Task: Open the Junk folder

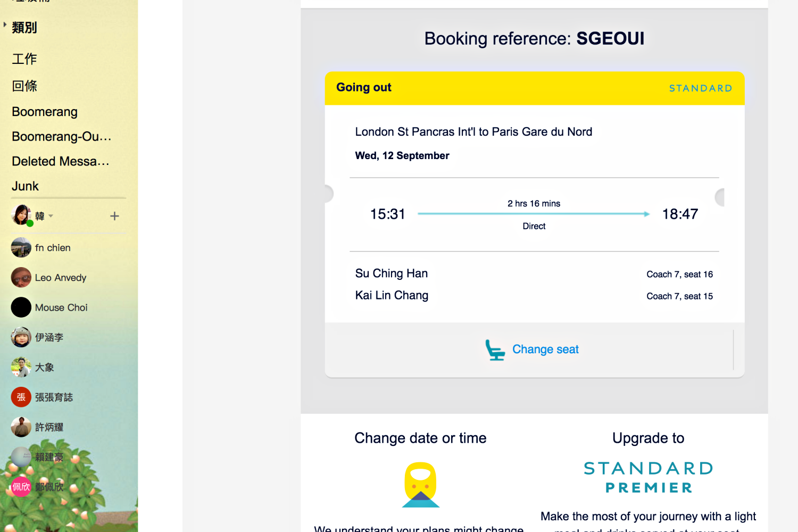Action: click(x=25, y=186)
